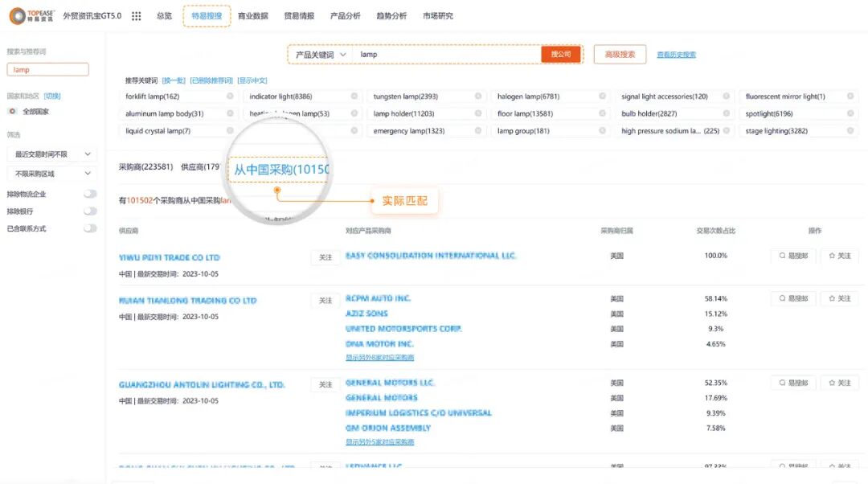
Task: Click the TOPEASE logo
Action: pyautogui.click(x=32, y=15)
